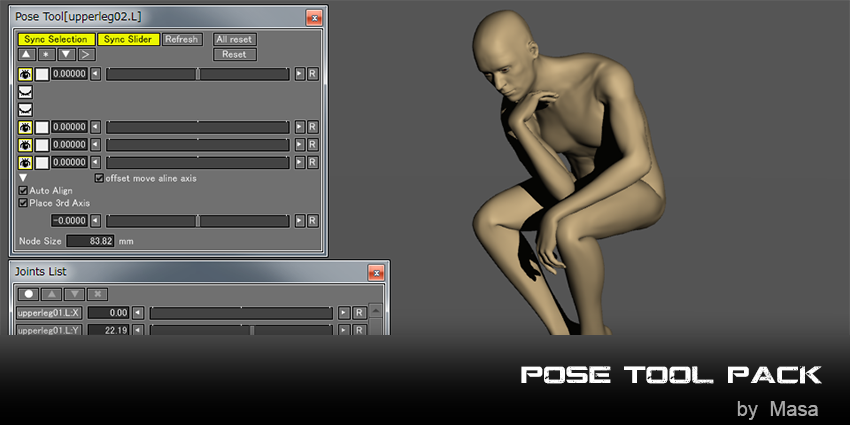Toggle the Sync Slider button

pos(129,40)
